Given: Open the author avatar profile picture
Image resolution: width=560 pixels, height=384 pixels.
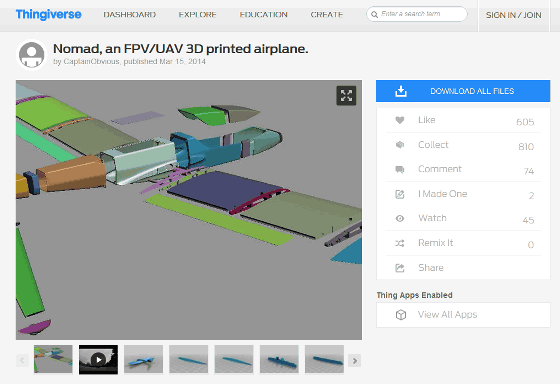Looking at the screenshot, I should click(31, 55).
